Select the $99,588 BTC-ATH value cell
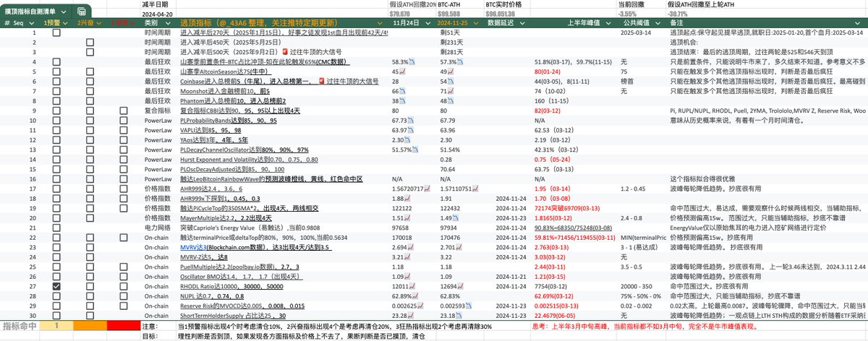This screenshot has width=868, height=341. [x=459, y=13]
